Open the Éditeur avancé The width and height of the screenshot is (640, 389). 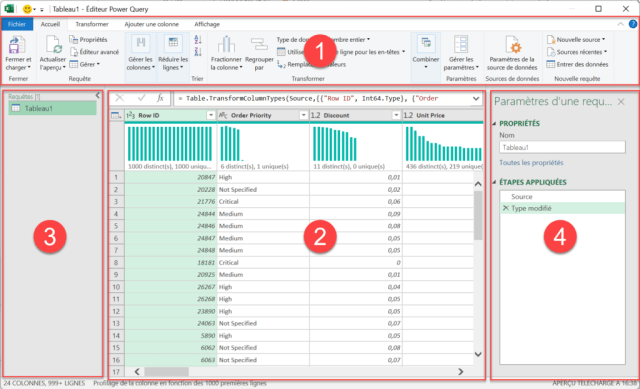94,52
